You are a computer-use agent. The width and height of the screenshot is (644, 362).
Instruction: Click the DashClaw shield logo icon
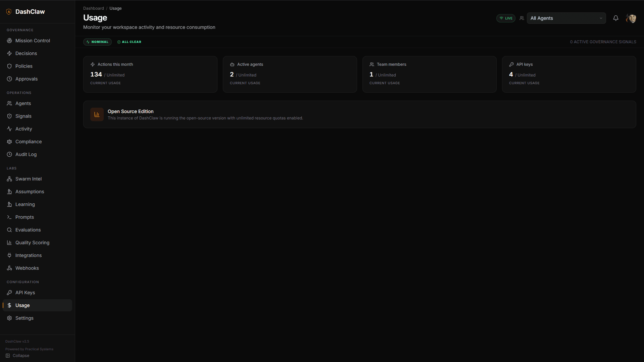pyautogui.click(x=9, y=12)
